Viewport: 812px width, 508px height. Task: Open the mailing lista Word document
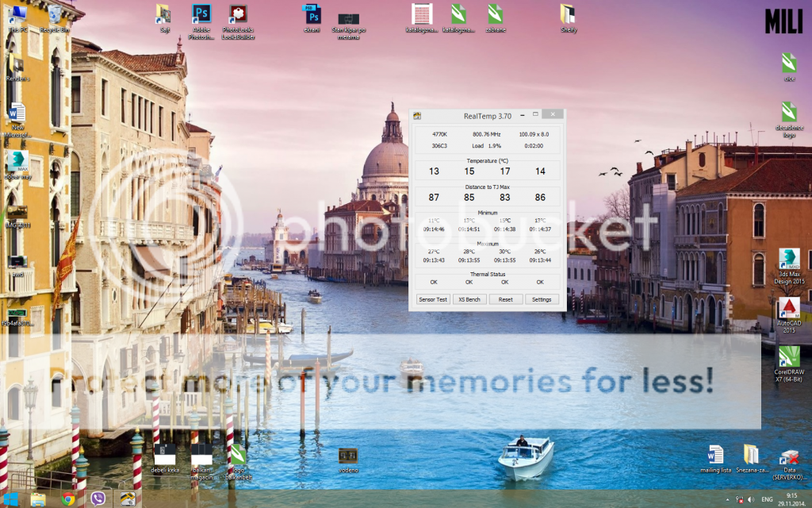point(715,455)
